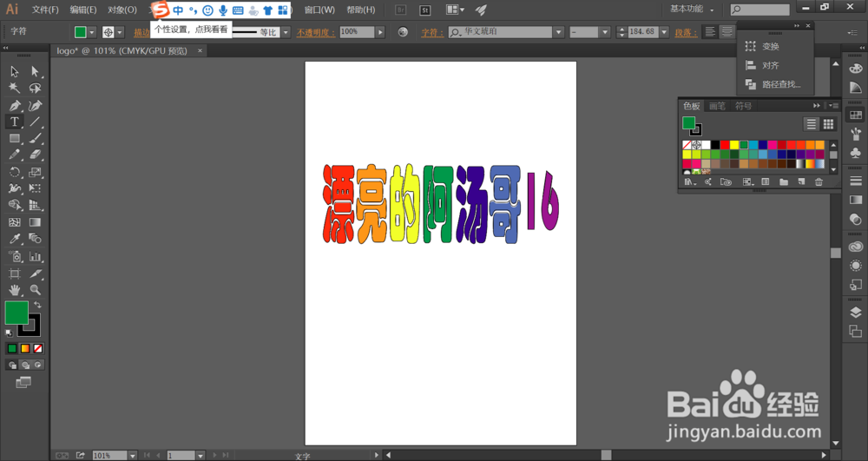Open the 文件(F) menu

pos(45,10)
